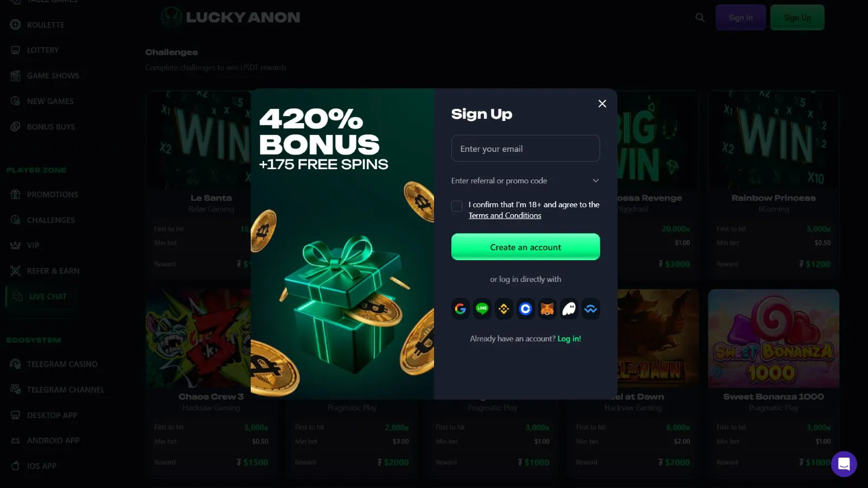The height and width of the screenshot is (488, 868).
Task: Connect with the MetaMask fox icon
Action: pyautogui.click(x=547, y=309)
